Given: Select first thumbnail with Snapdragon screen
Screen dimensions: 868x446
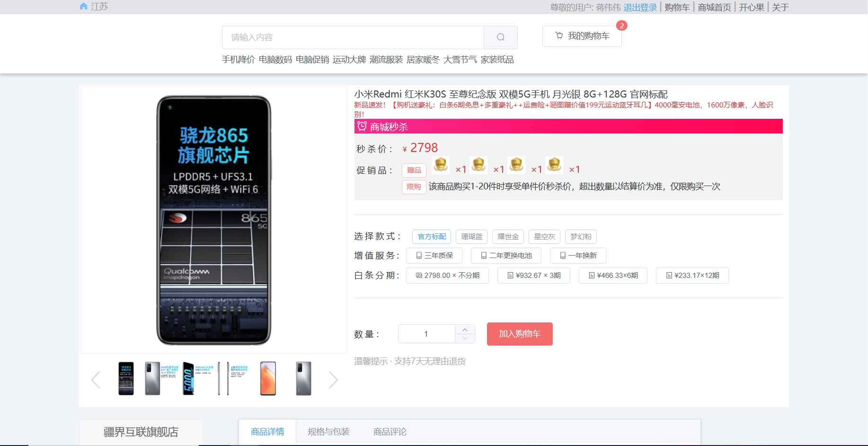Looking at the screenshot, I should [126, 379].
